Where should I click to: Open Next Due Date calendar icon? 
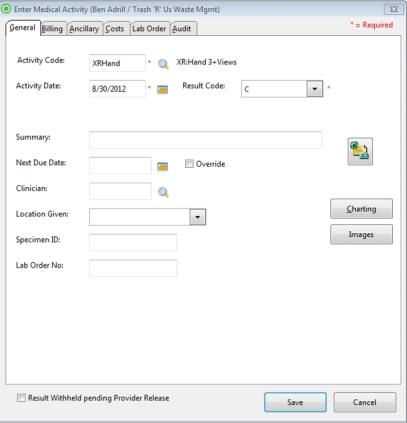click(162, 166)
